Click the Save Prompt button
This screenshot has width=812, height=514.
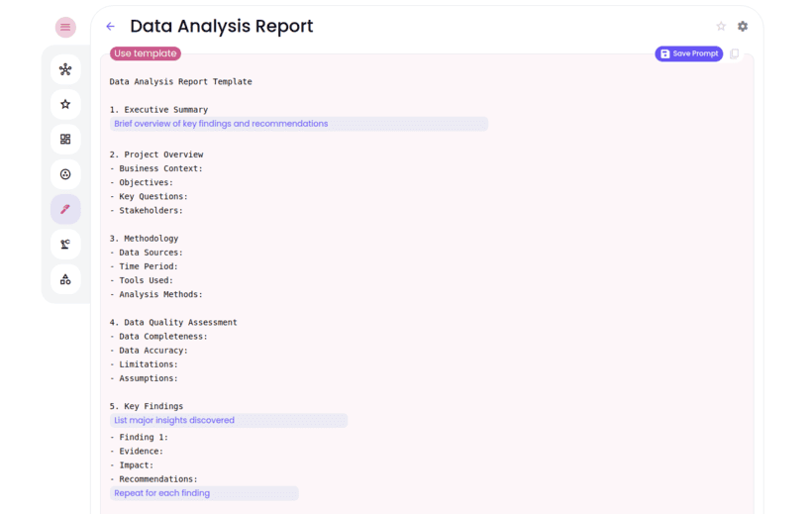[688, 53]
